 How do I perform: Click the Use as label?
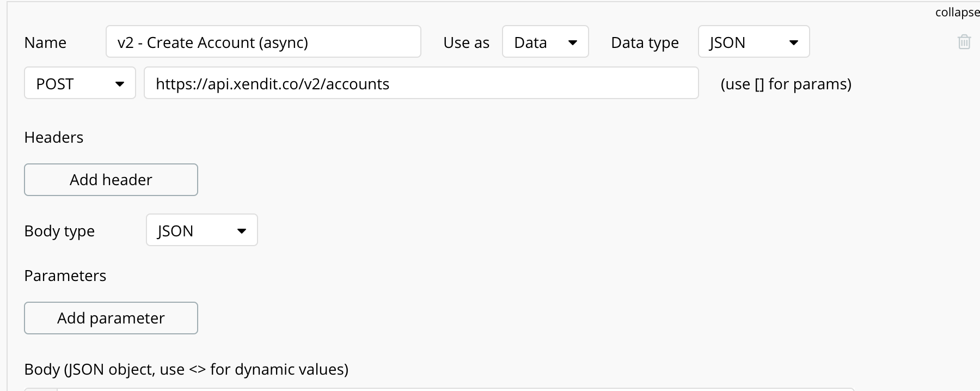pyautogui.click(x=466, y=42)
